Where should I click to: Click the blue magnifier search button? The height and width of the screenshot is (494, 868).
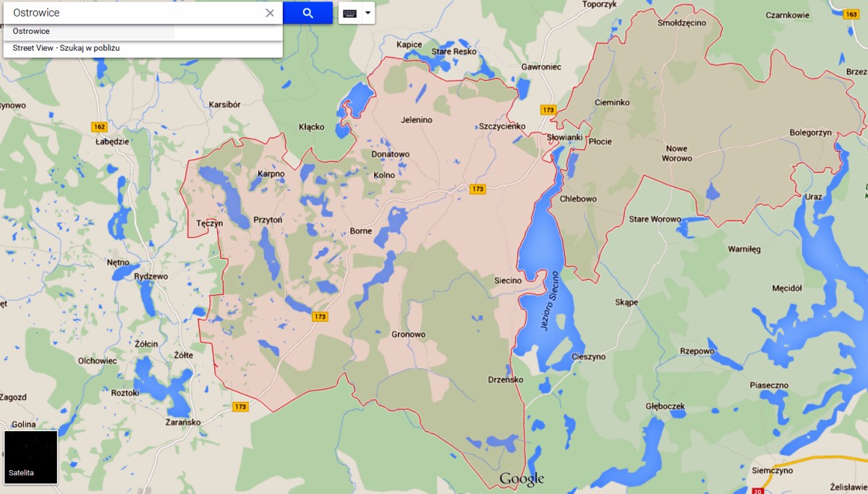click(x=307, y=13)
